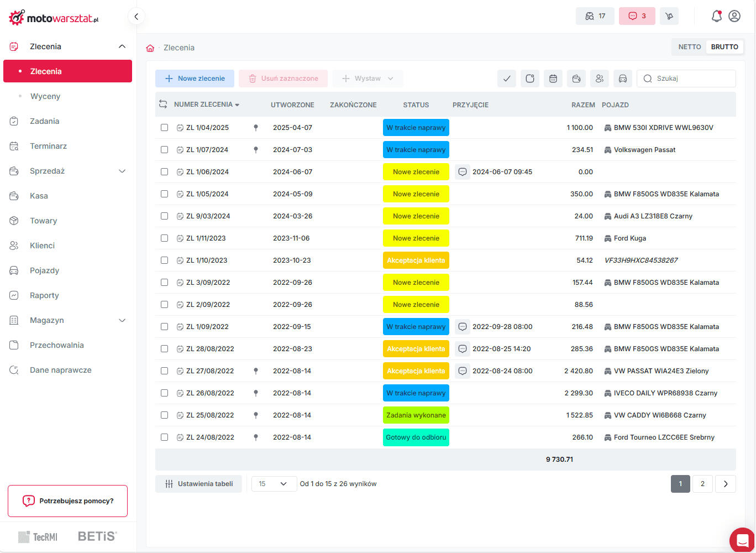756x553 pixels.
Task: Tick the checkbox for order ZL 1/04/2025
Action: pyautogui.click(x=164, y=128)
